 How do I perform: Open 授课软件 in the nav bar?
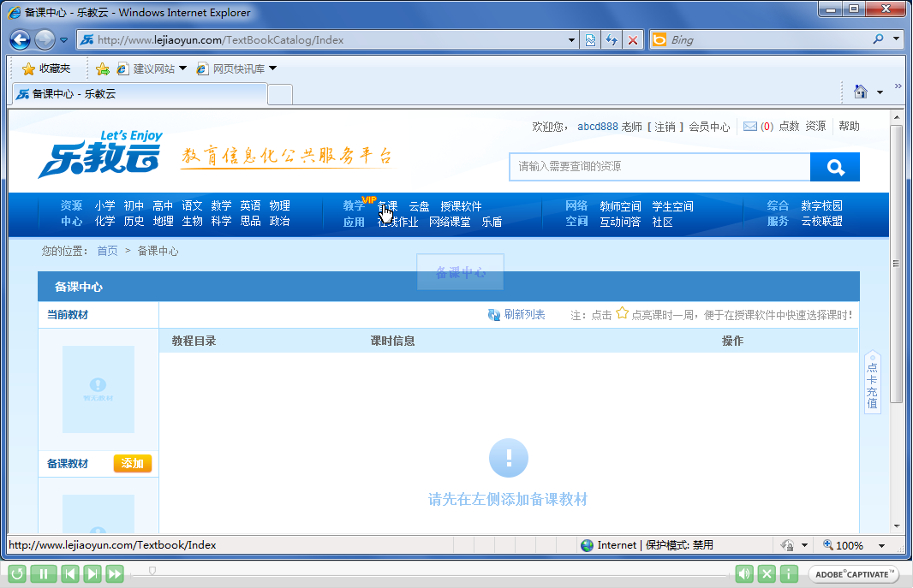pyautogui.click(x=461, y=206)
